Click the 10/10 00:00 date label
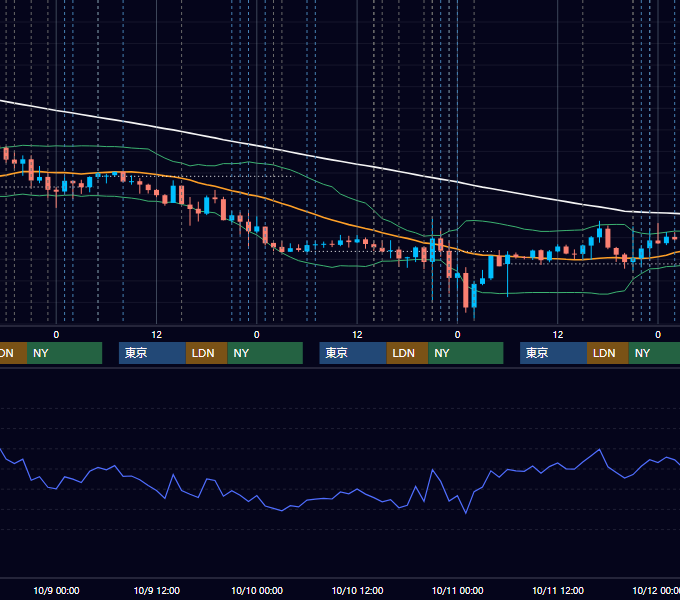This screenshot has height=600, width=680. click(x=257, y=590)
